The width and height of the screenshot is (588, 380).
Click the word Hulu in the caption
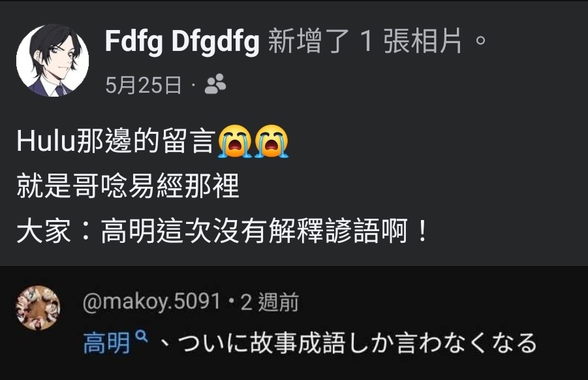point(46,142)
